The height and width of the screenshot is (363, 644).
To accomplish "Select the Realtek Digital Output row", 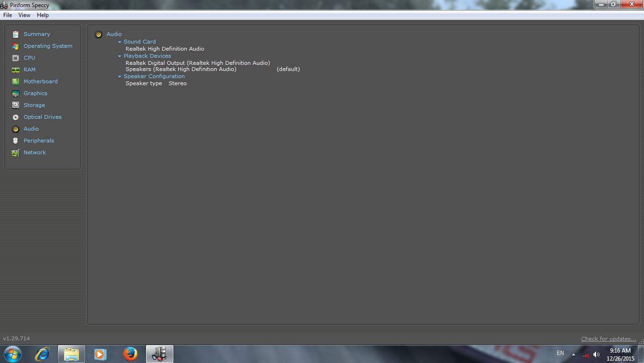I will 198,63.
